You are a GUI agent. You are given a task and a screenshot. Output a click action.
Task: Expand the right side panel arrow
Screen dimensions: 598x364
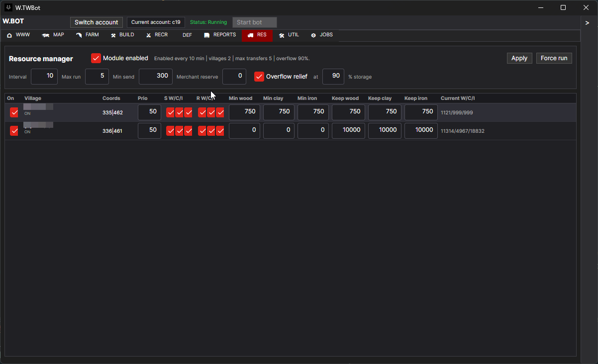tap(588, 23)
